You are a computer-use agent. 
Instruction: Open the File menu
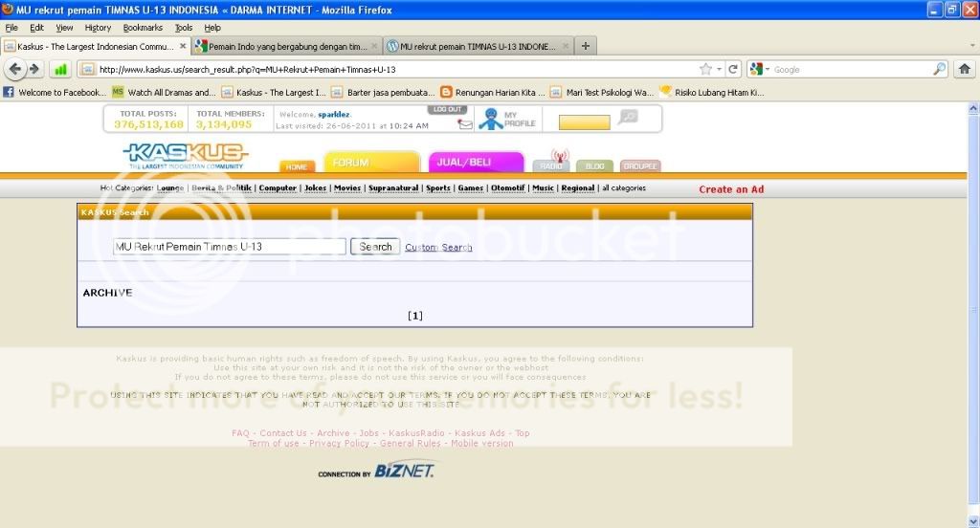[11, 28]
